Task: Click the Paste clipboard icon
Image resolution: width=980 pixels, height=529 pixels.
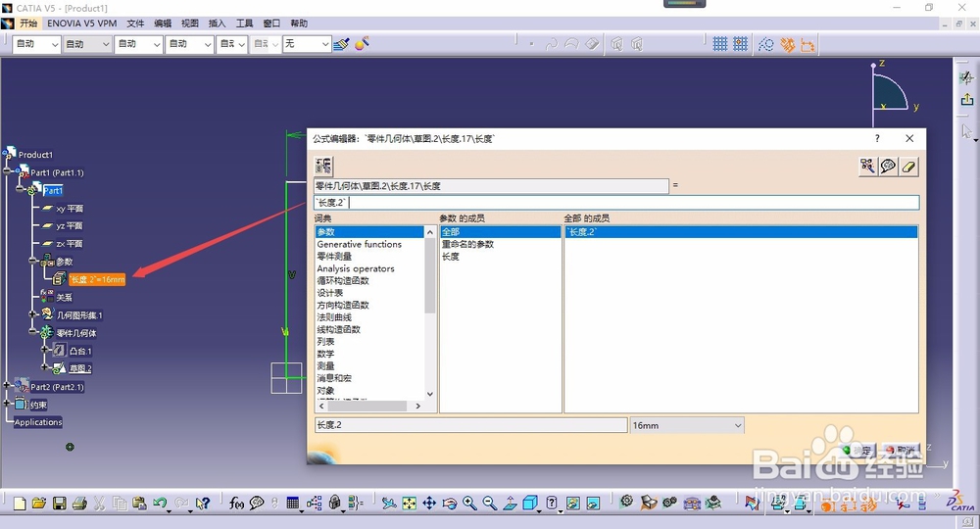Action: [139, 503]
